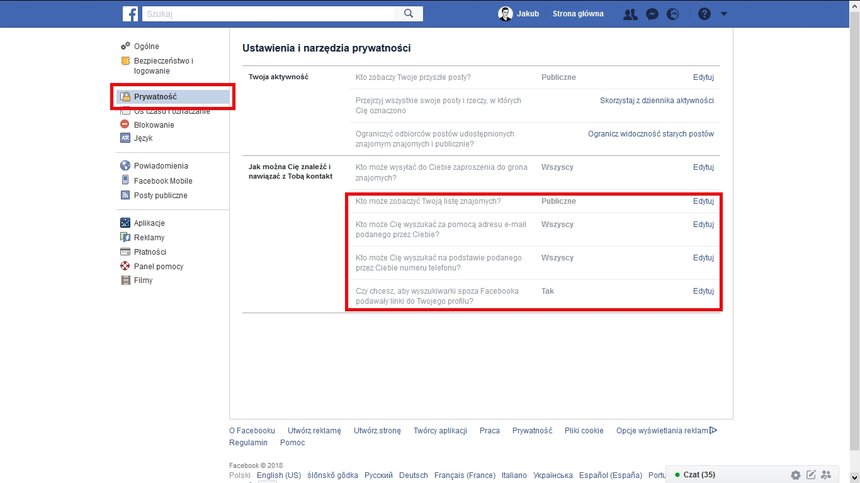
Task: Click Utwórz reklamę footer link
Action: 314,430
